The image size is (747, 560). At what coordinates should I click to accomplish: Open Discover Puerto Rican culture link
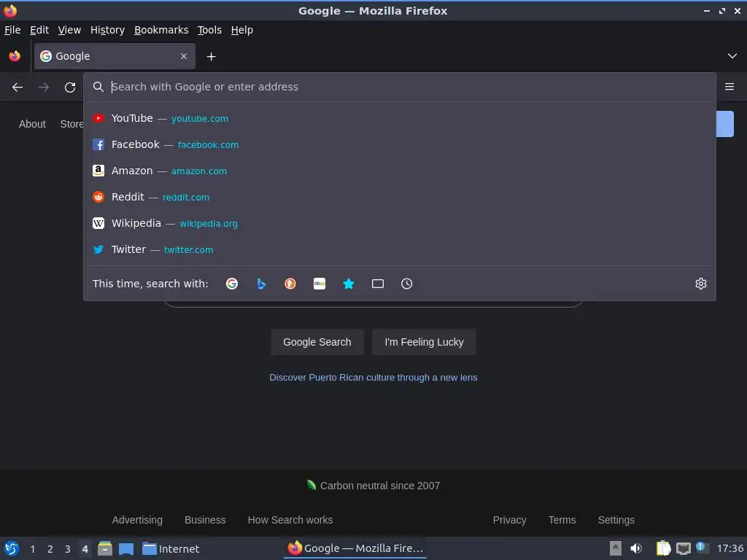tap(373, 378)
